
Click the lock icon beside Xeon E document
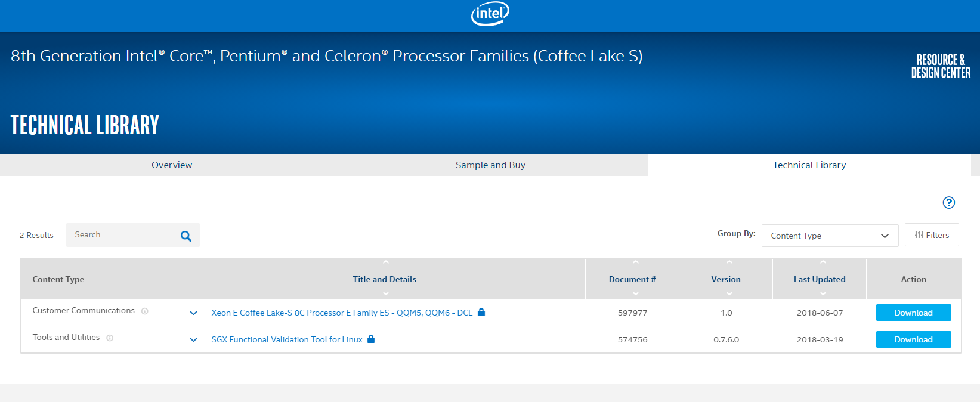(481, 313)
